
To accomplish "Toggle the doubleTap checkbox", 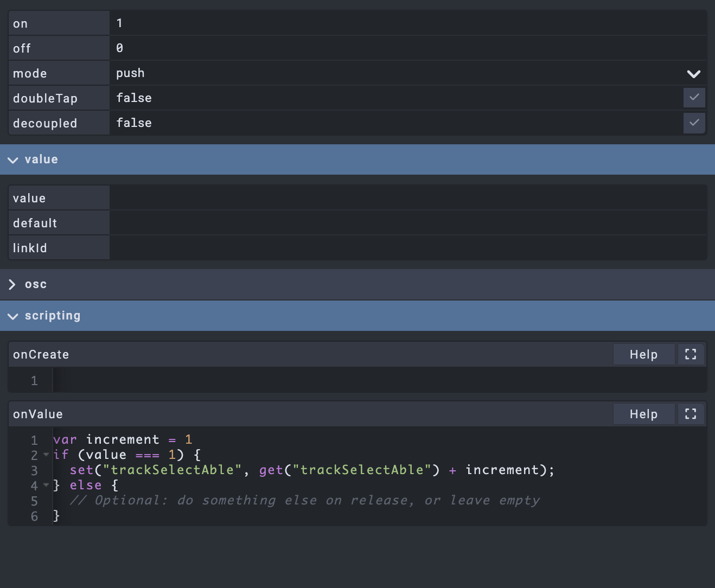I will pos(694,98).
